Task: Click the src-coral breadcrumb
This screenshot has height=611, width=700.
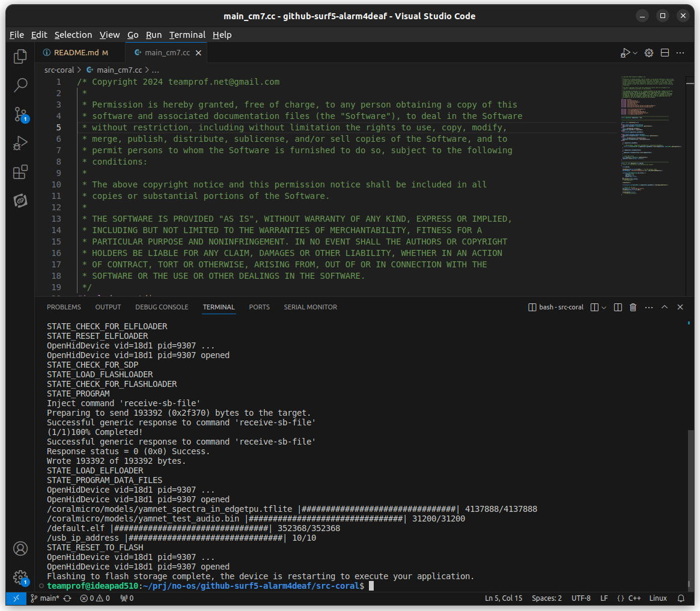Action: tap(59, 70)
